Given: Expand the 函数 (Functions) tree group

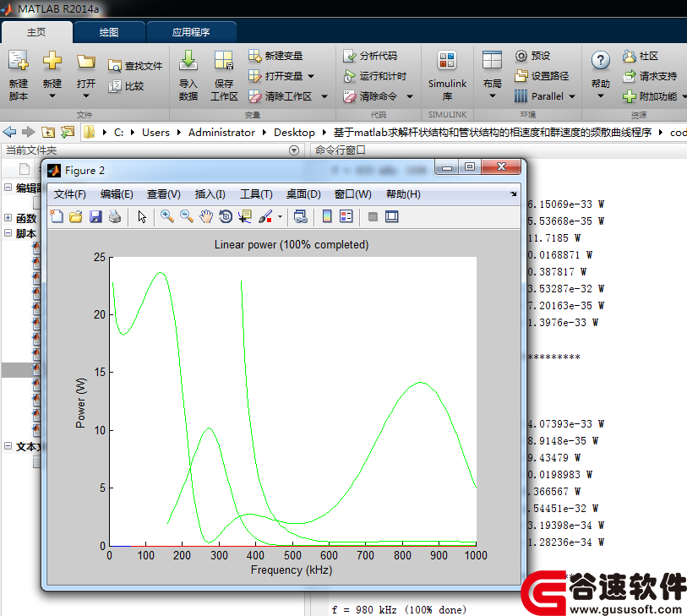Looking at the screenshot, I should point(8,217).
